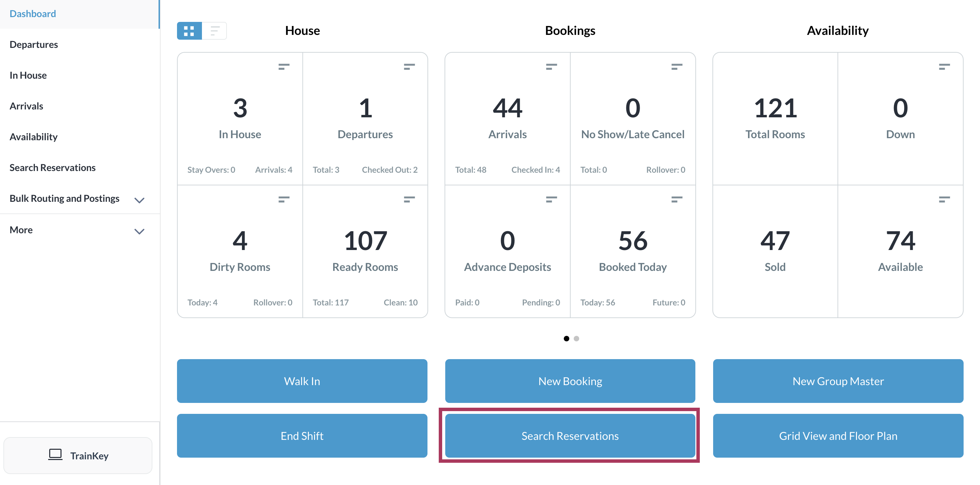
Task: Expand the More sidebar section
Action: (139, 231)
